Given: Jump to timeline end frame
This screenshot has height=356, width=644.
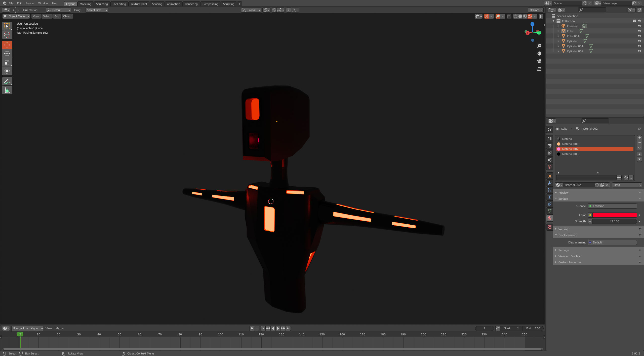Looking at the screenshot, I should tap(288, 328).
